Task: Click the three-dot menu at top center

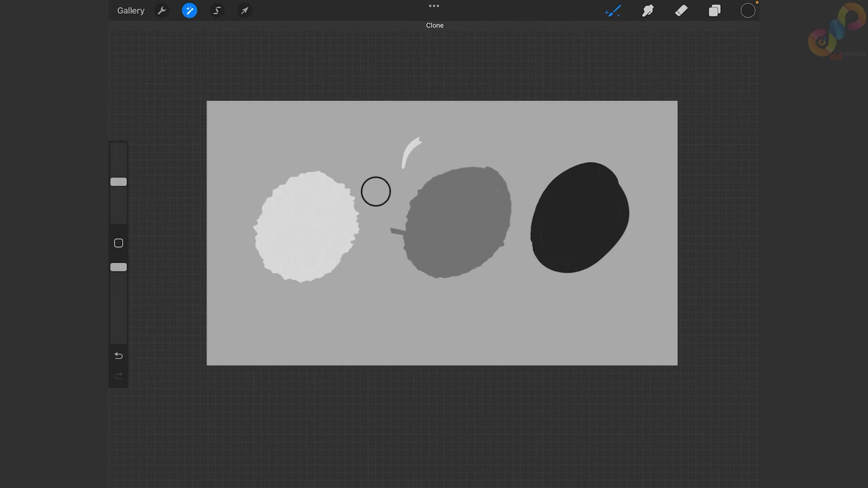Action: 434,6
